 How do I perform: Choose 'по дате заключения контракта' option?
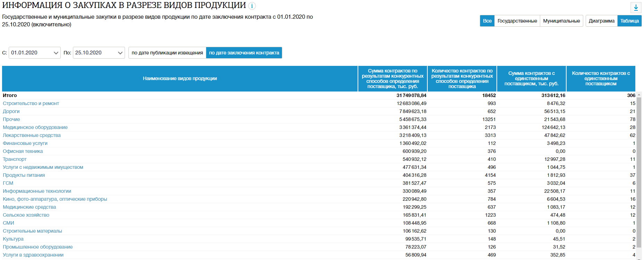point(244,53)
